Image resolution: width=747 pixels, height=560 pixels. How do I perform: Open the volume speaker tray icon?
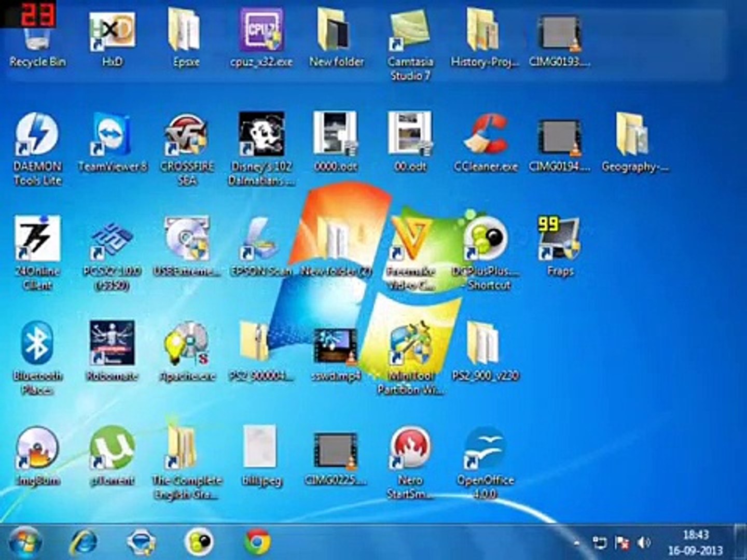point(644,543)
